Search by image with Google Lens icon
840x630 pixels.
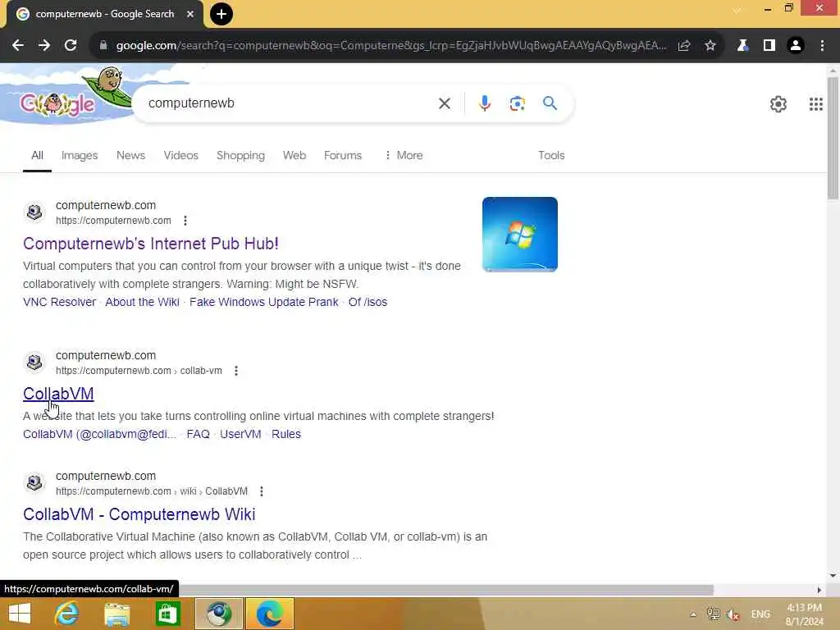click(x=517, y=103)
